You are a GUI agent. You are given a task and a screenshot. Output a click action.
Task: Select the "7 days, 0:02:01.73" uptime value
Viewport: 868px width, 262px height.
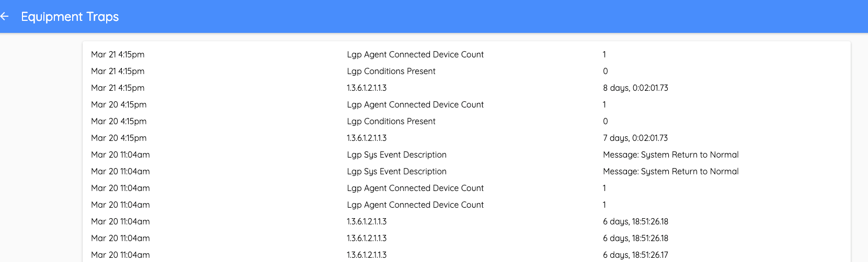[635, 138]
